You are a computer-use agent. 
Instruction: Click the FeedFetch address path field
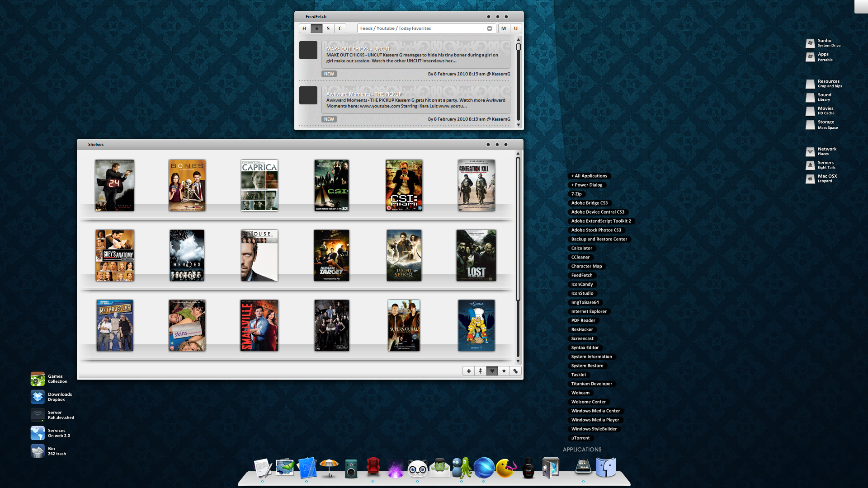pos(426,28)
